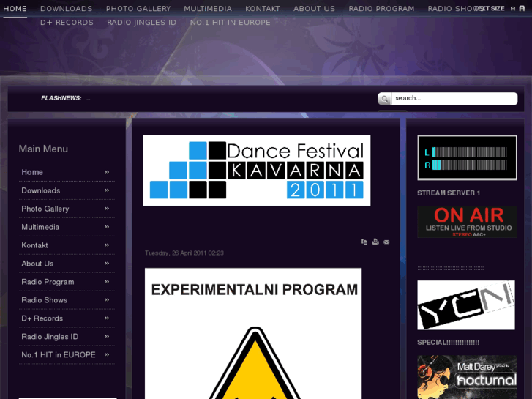Open D+ RECORDS in the top navigation
Screen dimensions: 532x399
(67, 23)
